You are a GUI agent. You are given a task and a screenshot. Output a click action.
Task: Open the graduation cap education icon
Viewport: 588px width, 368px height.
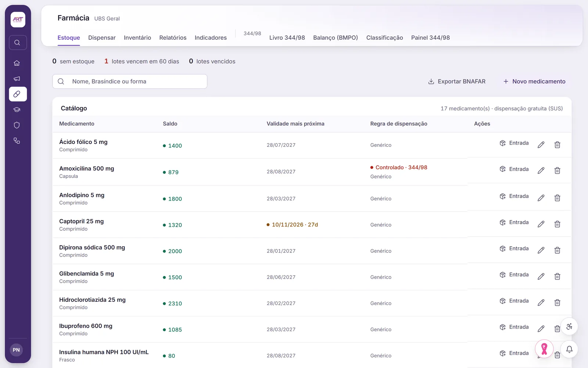click(17, 110)
